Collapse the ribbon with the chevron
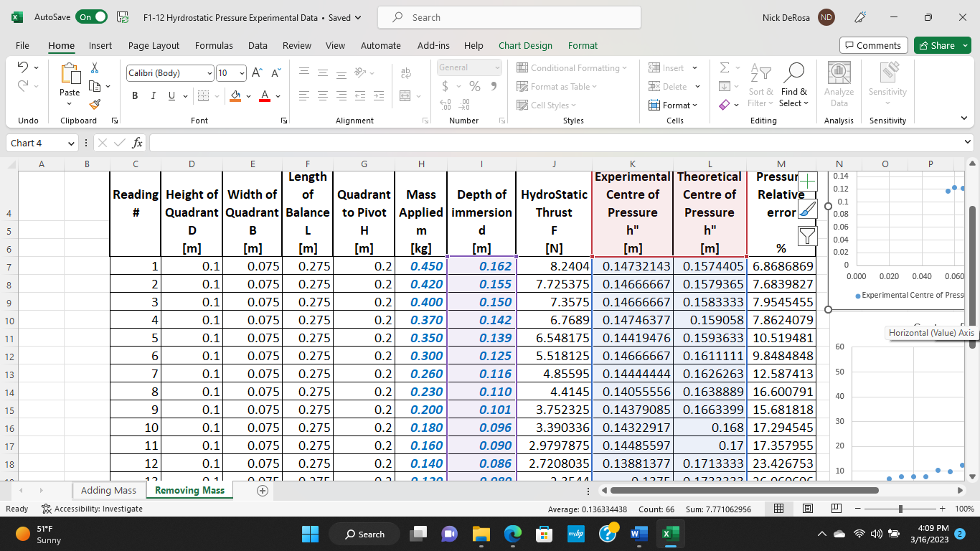980x551 pixels. 963,118
